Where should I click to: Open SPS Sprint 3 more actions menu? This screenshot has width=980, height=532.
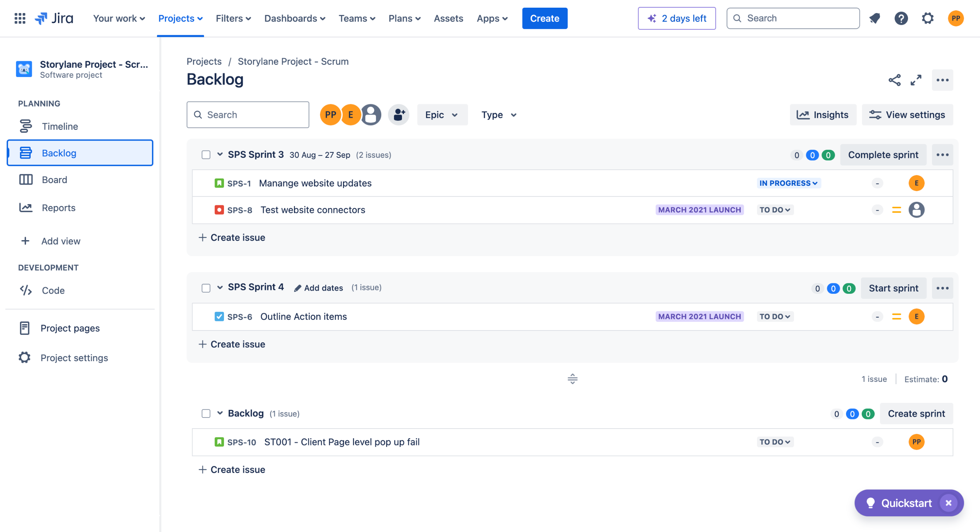click(942, 155)
